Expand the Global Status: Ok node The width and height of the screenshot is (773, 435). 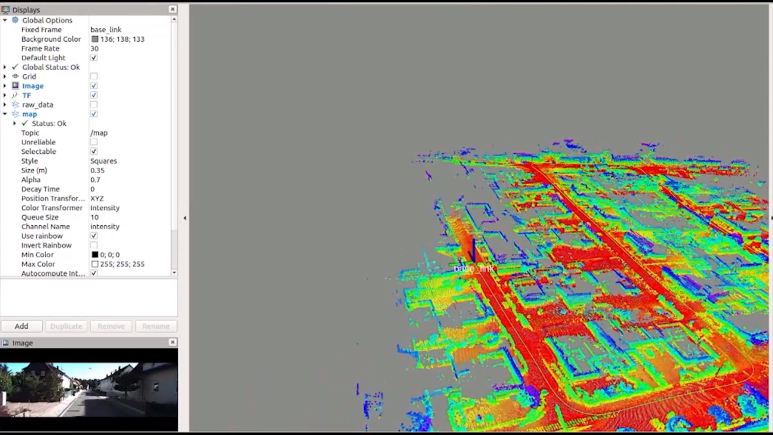(x=5, y=67)
